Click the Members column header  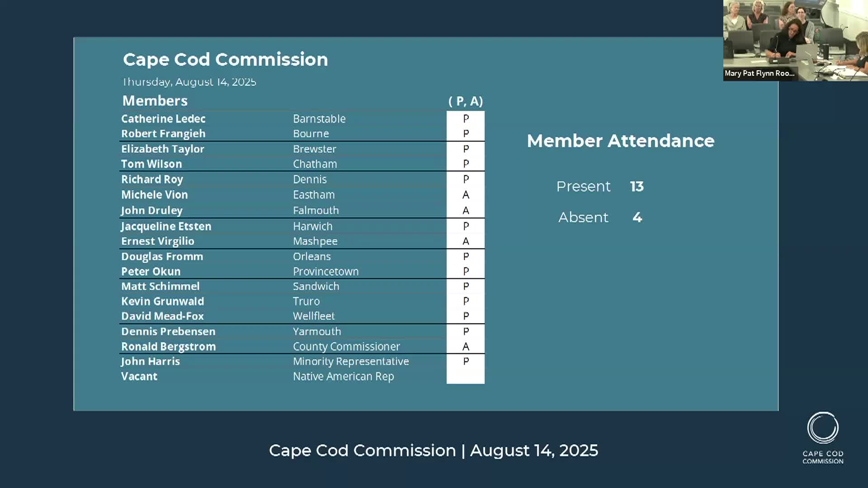[155, 101]
